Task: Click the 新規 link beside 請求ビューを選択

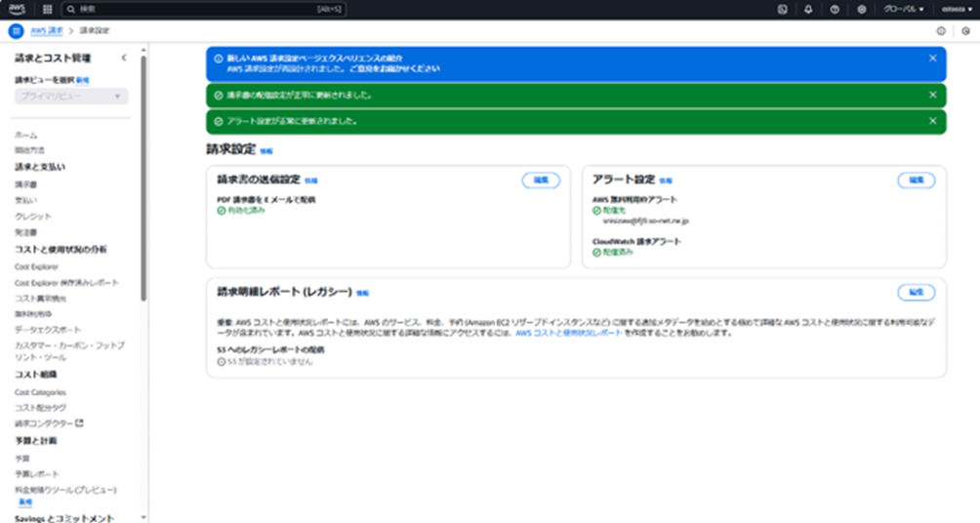Action: (83, 81)
